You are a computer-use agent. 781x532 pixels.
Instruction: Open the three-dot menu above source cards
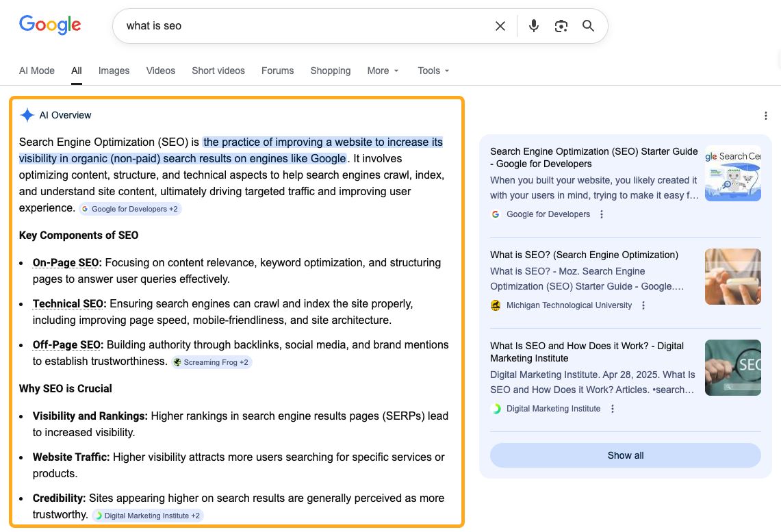pos(765,116)
